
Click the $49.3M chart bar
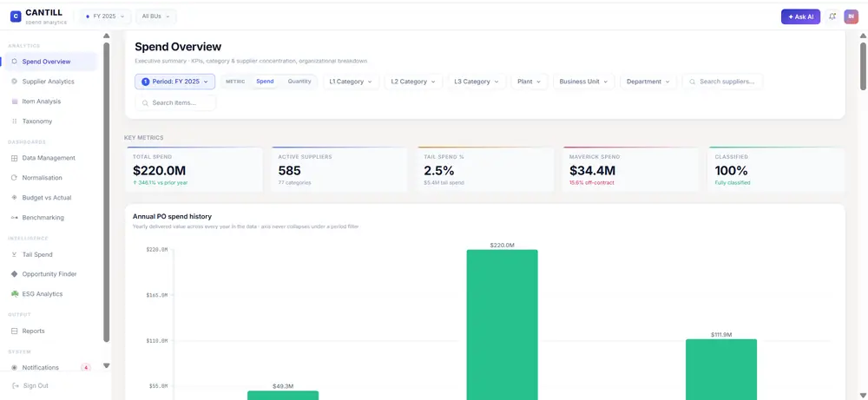(x=283, y=396)
